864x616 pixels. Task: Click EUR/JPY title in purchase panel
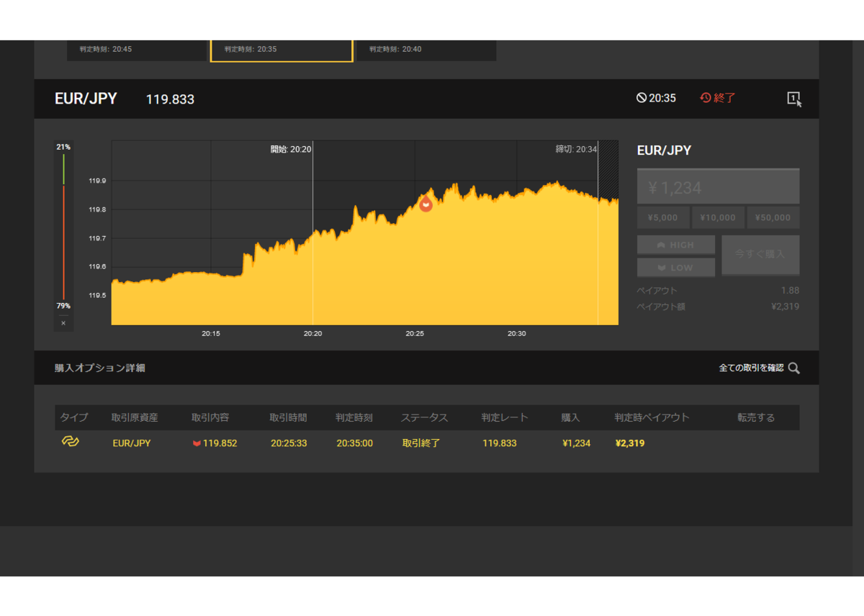[664, 150]
